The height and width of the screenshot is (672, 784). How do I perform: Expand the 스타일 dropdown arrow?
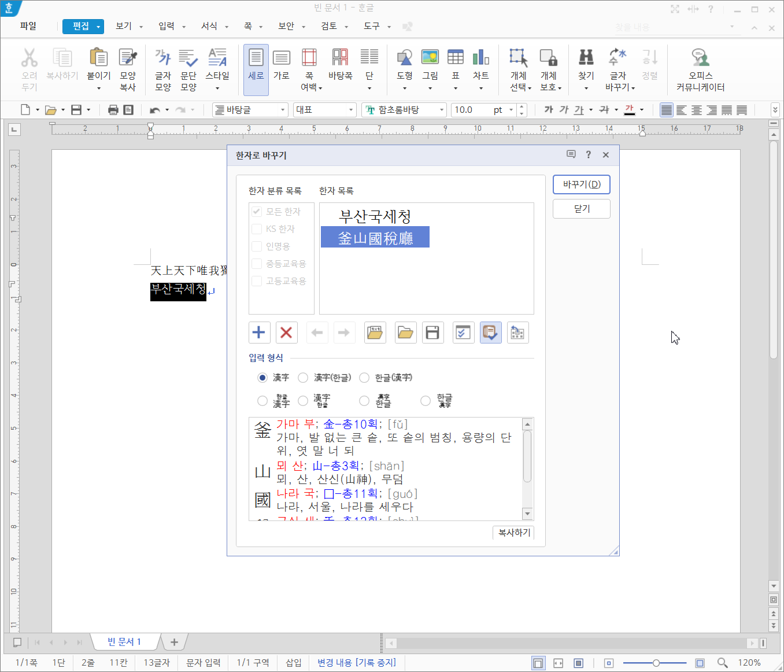pyautogui.click(x=217, y=88)
